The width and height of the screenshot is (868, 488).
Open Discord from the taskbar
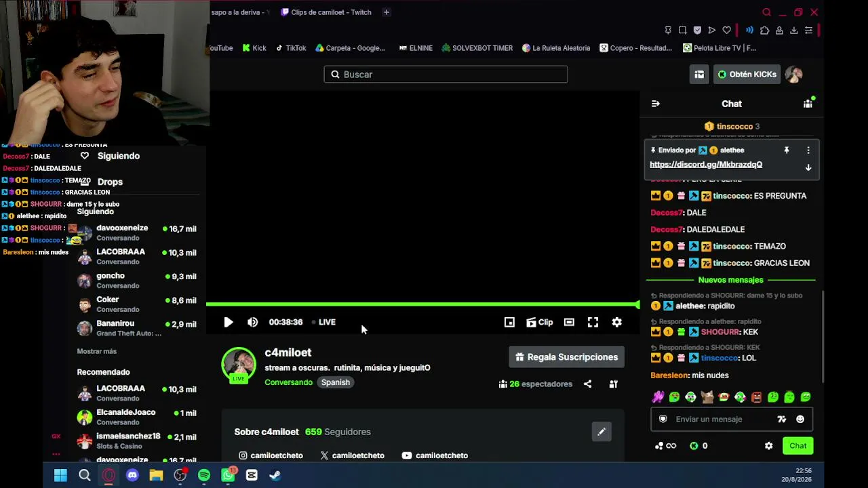132,475
